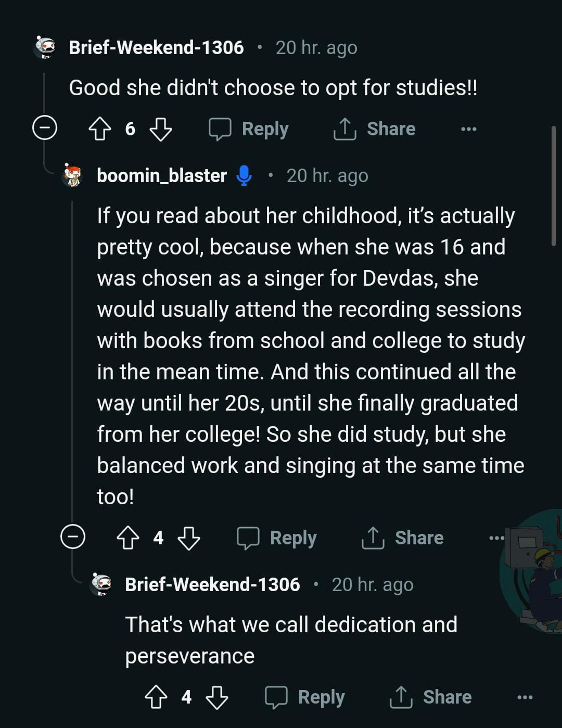Open boomin_blaster's avatar icon
The image size is (562, 728).
tap(73, 175)
